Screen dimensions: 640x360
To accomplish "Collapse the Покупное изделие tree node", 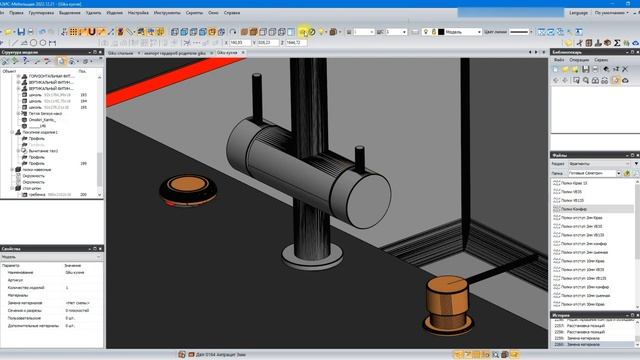I will [12, 132].
